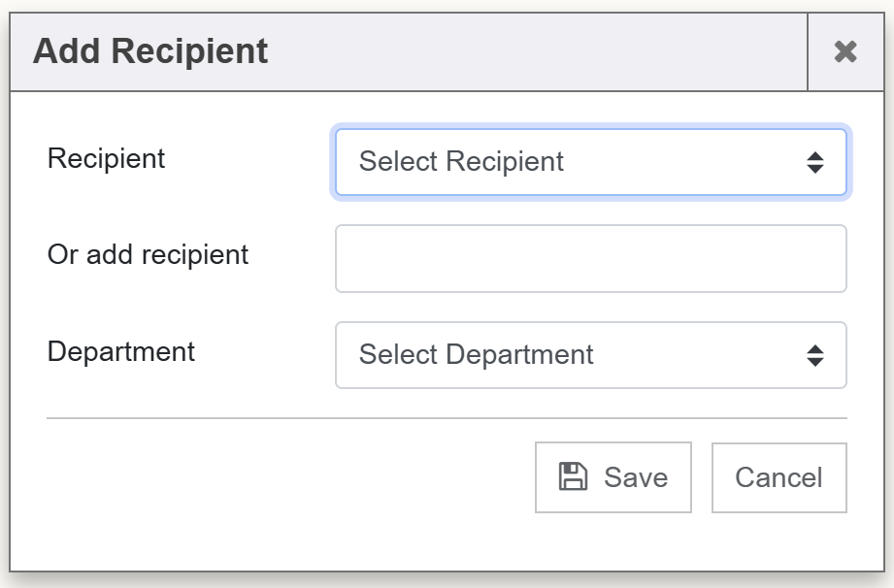The image size is (894, 588).
Task: Click the X icon in the header
Action: point(845,51)
